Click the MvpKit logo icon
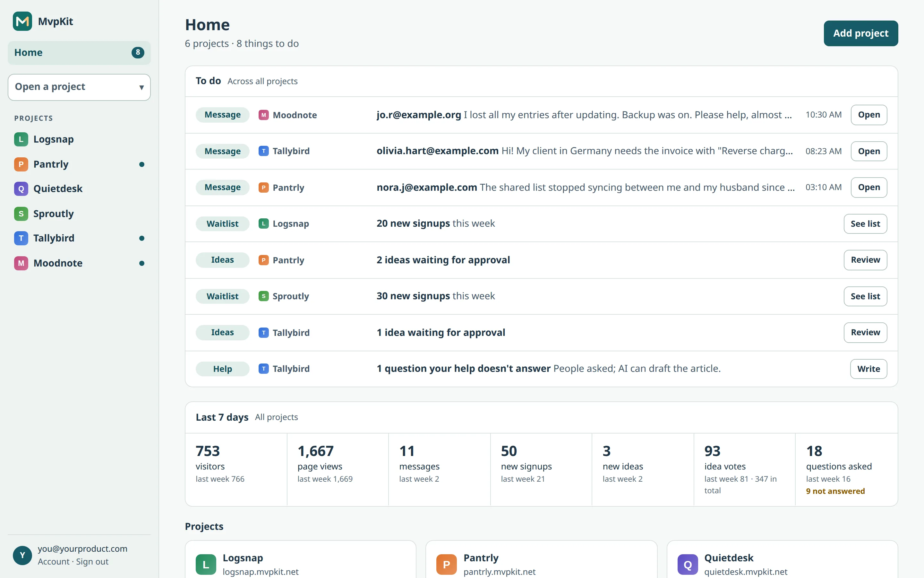The width and height of the screenshot is (924, 578). [x=22, y=22]
